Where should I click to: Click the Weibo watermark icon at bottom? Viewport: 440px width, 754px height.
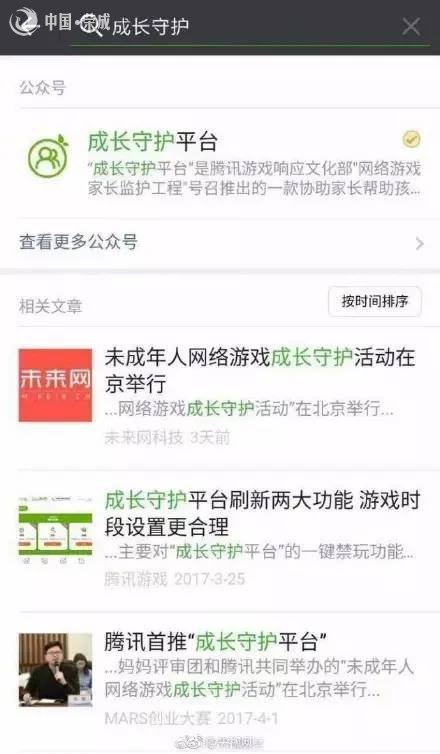tap(189, 743)
